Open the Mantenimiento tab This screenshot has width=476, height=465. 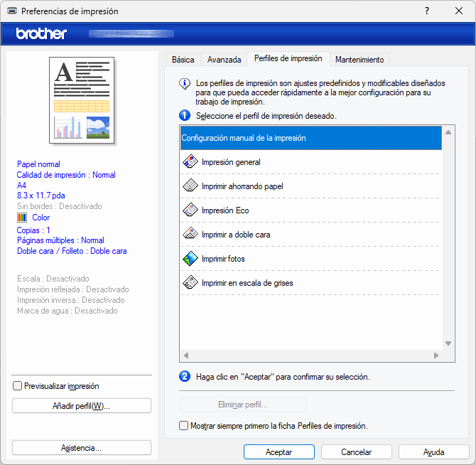[x=359, y=60]
